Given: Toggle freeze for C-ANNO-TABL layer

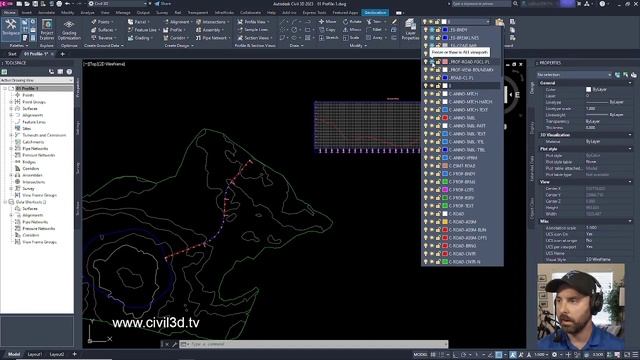Looking at the screenshot, I should pyautogui.click(x=432, y=118).
